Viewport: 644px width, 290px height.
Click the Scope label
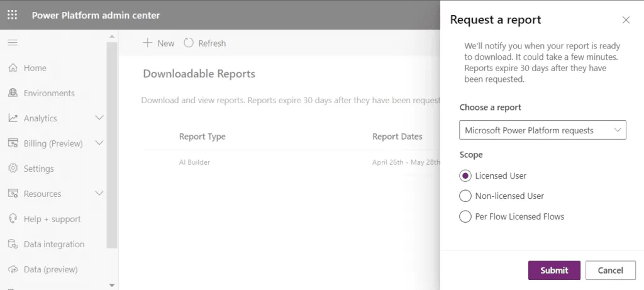pyautogui.click(x=470, y=155)
